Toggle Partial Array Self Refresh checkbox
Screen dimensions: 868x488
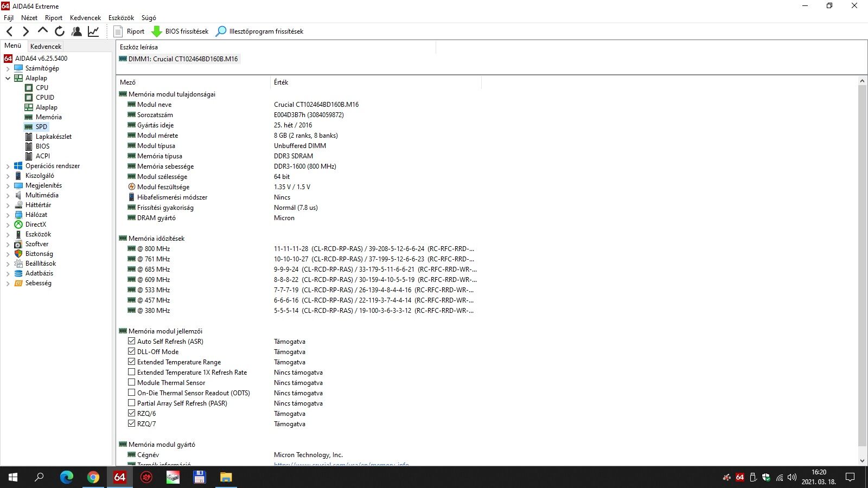click(131, 403)
